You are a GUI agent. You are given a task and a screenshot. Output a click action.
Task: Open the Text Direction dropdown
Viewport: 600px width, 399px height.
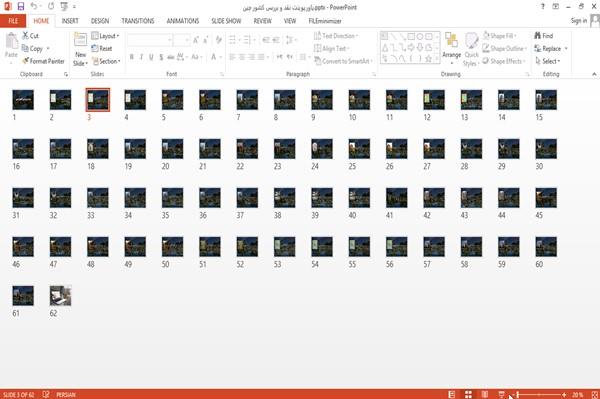click(x=336, y=36)
